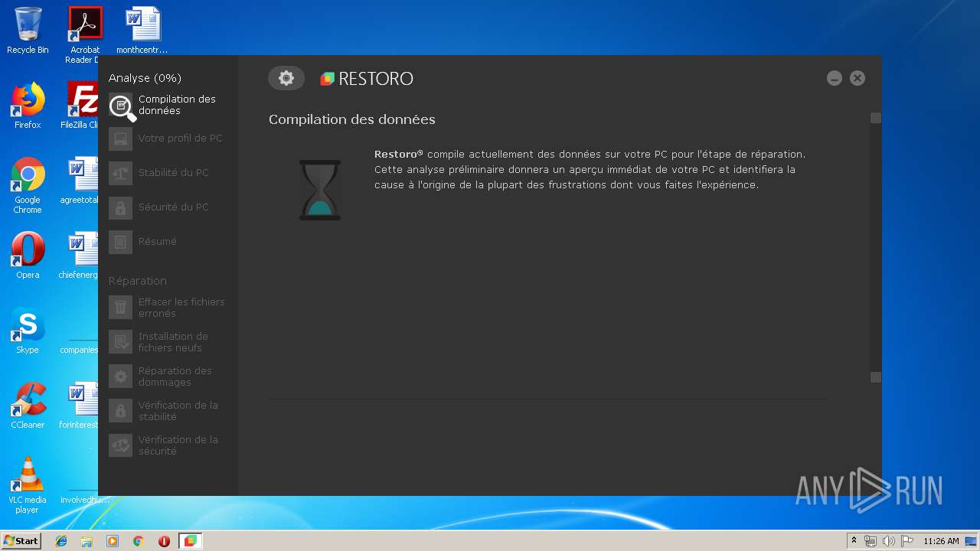Open Acrobat Reader desktop shortcut

[83, 35]
